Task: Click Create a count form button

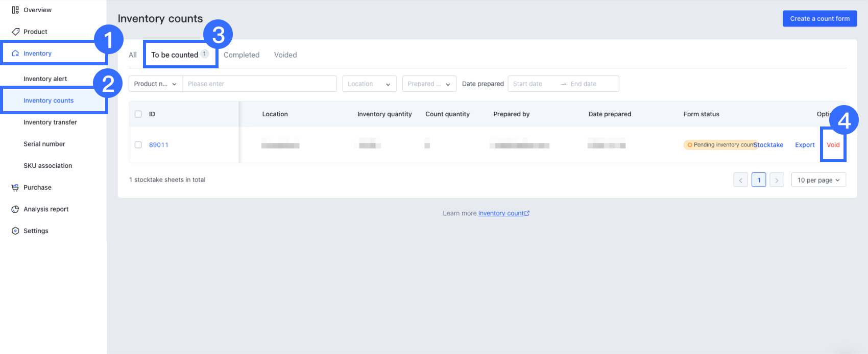Action: coord(819,19)
